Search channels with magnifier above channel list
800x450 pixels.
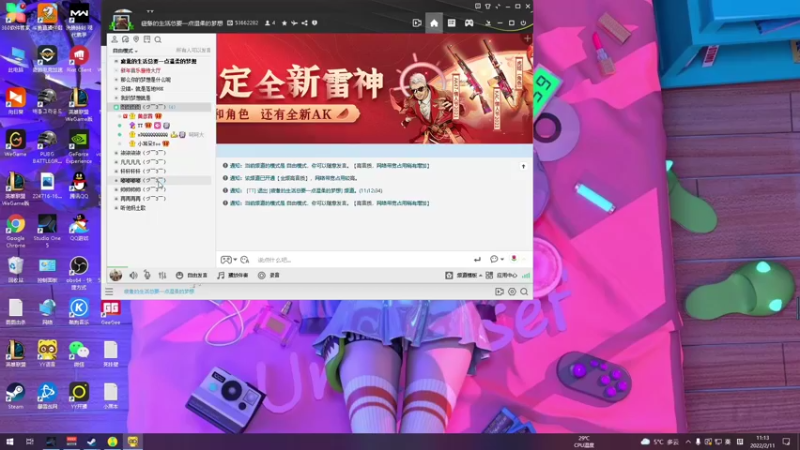[x=158, y=39]
